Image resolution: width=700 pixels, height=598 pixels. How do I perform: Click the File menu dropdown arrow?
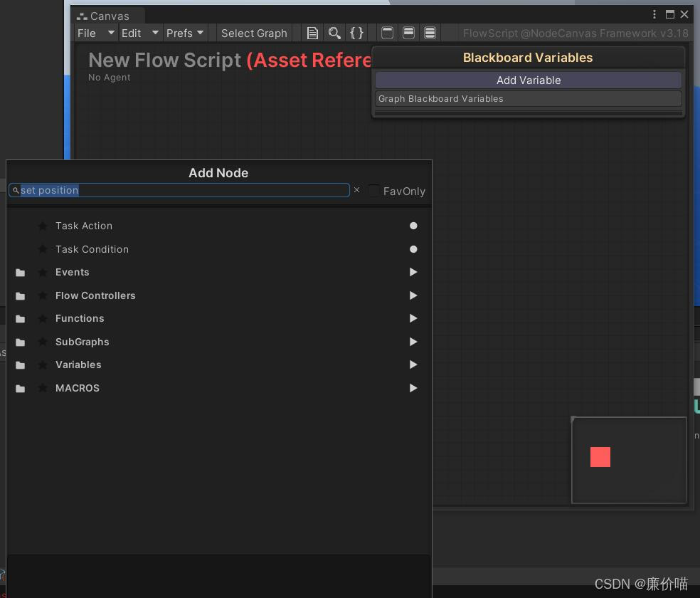click(111, 33)
